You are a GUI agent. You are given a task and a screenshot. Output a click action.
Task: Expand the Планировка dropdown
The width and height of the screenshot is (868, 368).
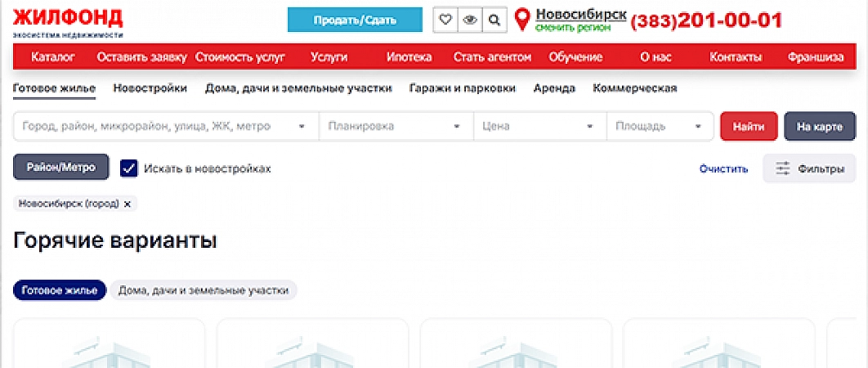(x=396, y=127)
